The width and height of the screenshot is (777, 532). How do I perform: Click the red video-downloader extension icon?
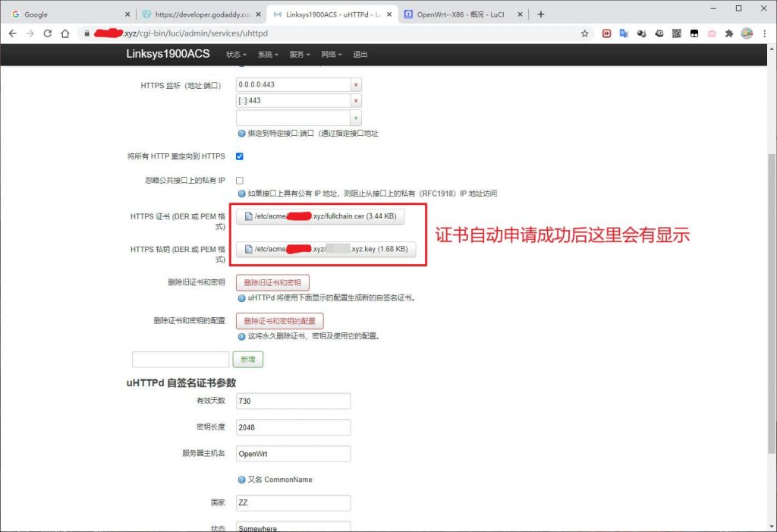pyautogui.click(x=606, y=33)
